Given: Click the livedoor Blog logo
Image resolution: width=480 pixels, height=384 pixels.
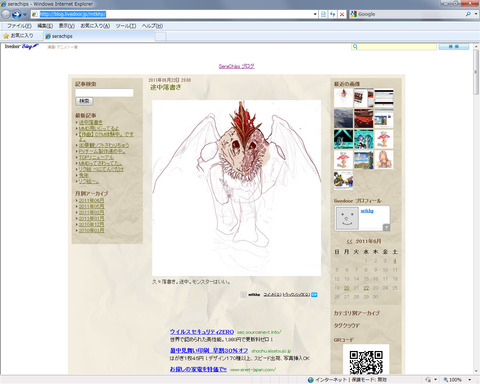Looking at the screenshot, I should tap(22, 46).
